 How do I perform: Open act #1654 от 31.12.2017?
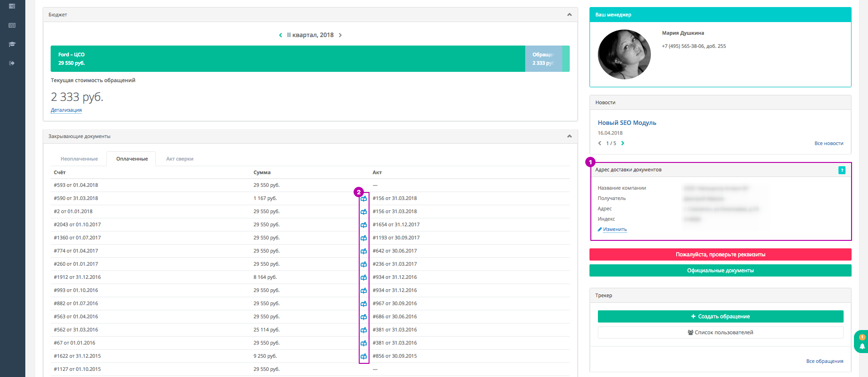click(396, 224)
